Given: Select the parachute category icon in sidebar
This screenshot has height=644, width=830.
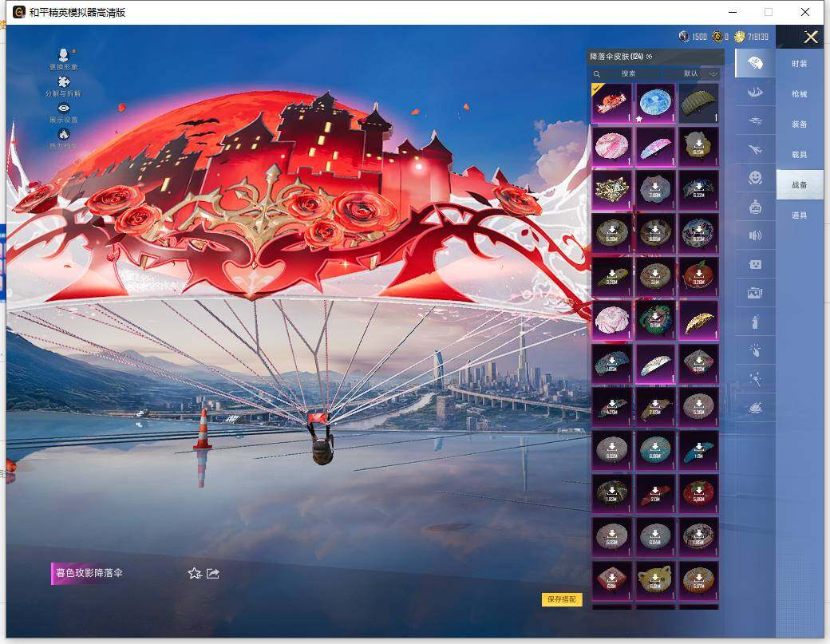Looking at the screenshot, I should pos(755,64).
